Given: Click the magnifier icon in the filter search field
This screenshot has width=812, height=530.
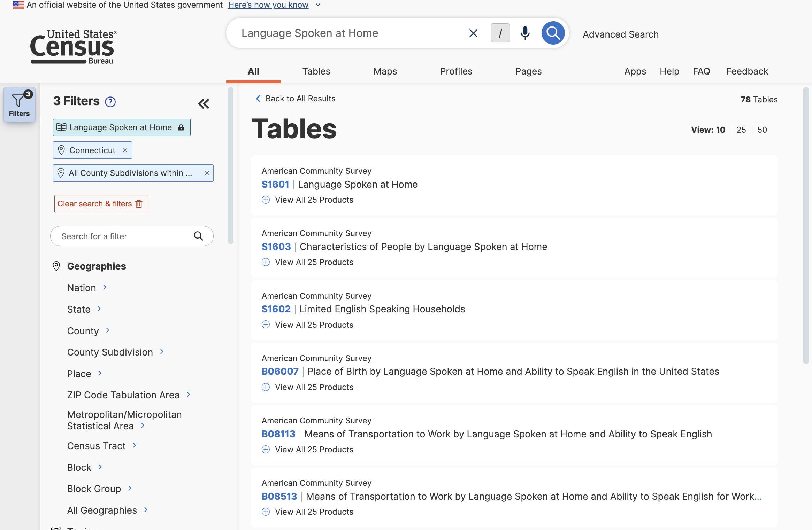Looking at the screenshot, I should pyautogui.click(x=199, y=236).
